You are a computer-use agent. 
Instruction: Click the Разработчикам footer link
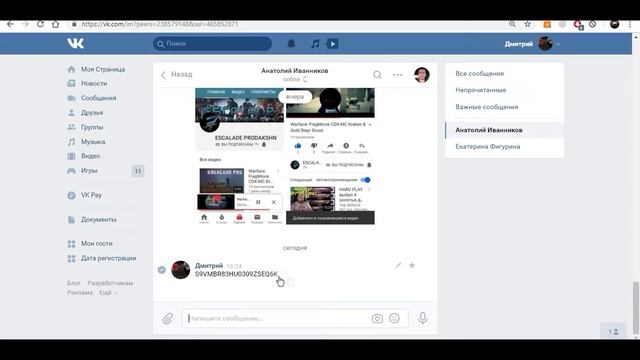click(110, 283)
